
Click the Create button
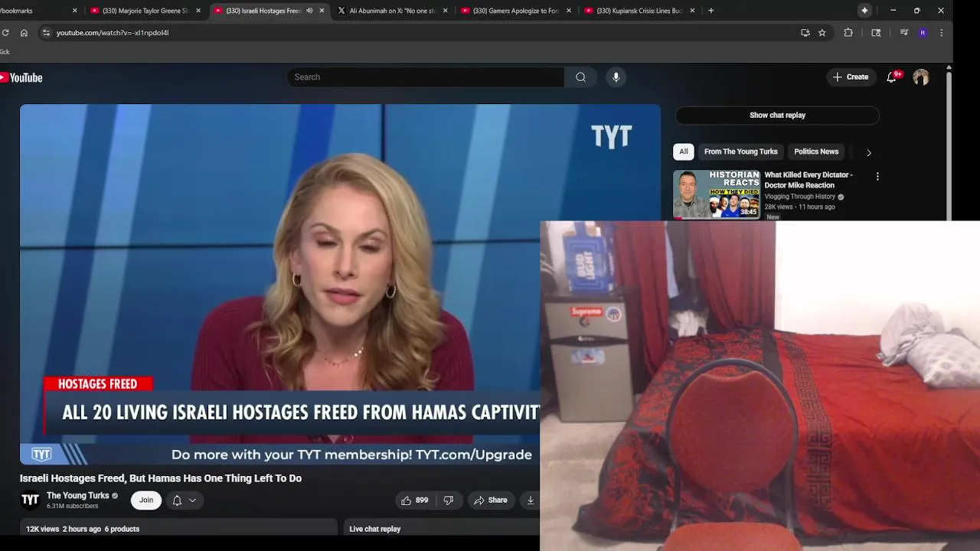click(851, 77)
